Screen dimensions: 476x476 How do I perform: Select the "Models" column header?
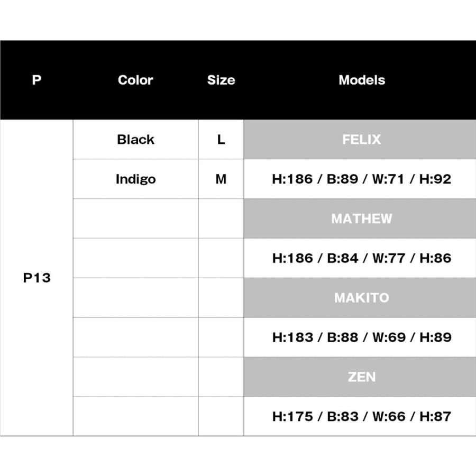click(362, 80)
